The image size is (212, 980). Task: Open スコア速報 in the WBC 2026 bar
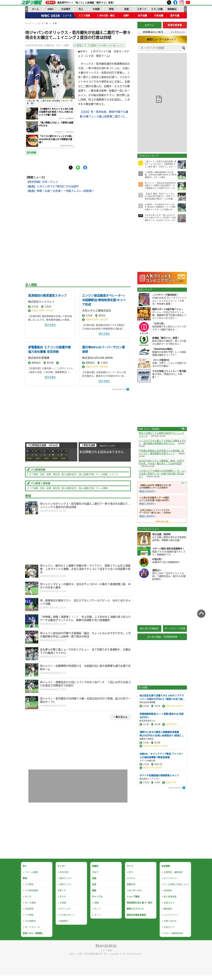(85, 16)
